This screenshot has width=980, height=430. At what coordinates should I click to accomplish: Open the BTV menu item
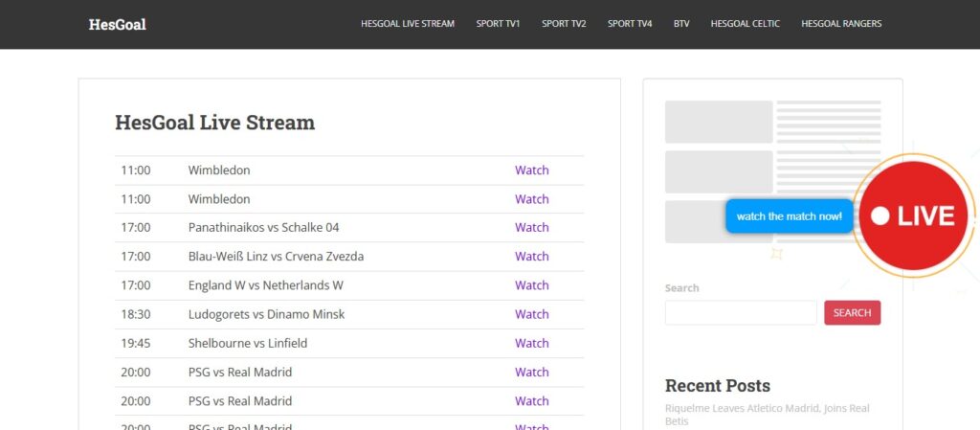681,24
